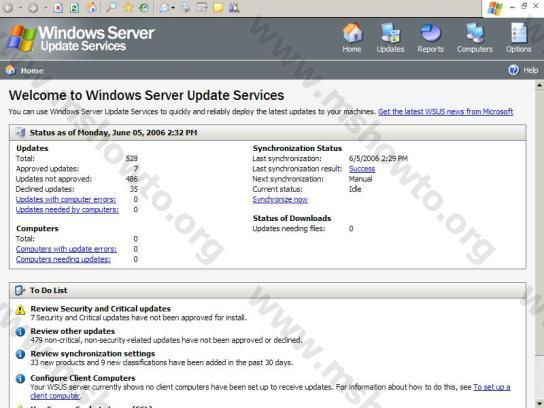This screenshot has height=408, width=544.
Task: Expand the Mail dropdown arrow
Action: pyautogui.click(x=173, y=8)
